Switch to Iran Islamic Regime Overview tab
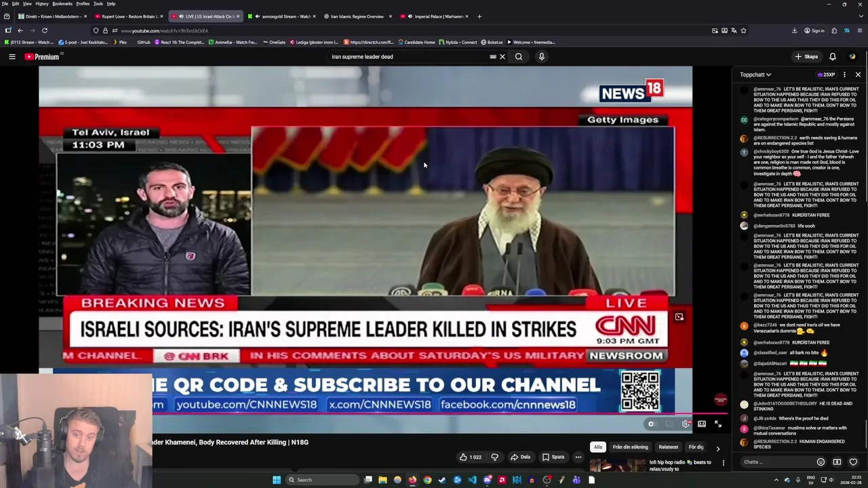The image size is (868, 488). click(x=358, y=16)
